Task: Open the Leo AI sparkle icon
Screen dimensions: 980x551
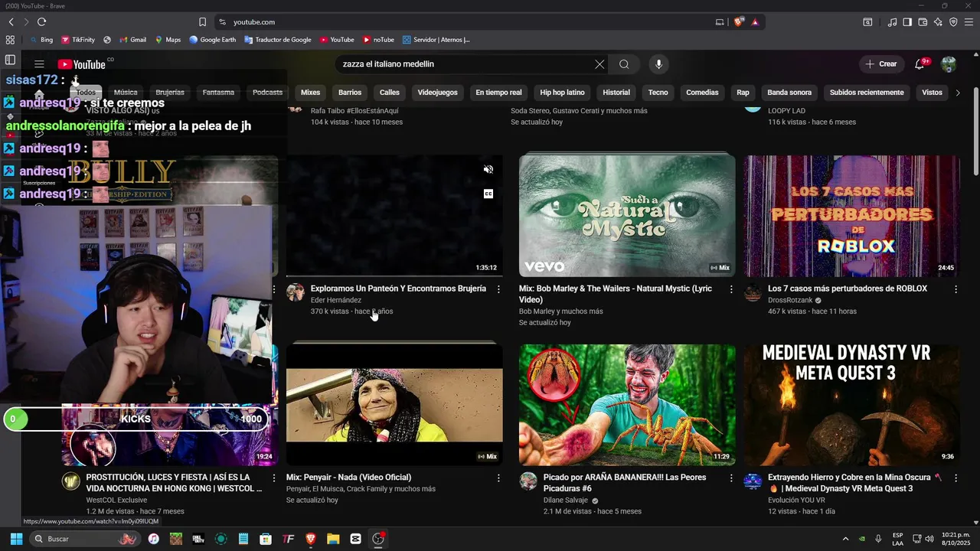Action: [938, 22]
